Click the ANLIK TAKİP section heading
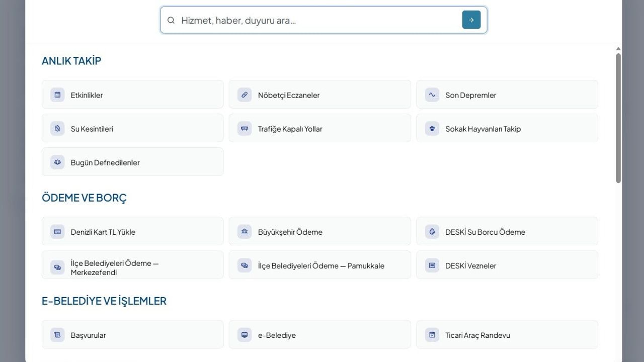 coord(71,61)
